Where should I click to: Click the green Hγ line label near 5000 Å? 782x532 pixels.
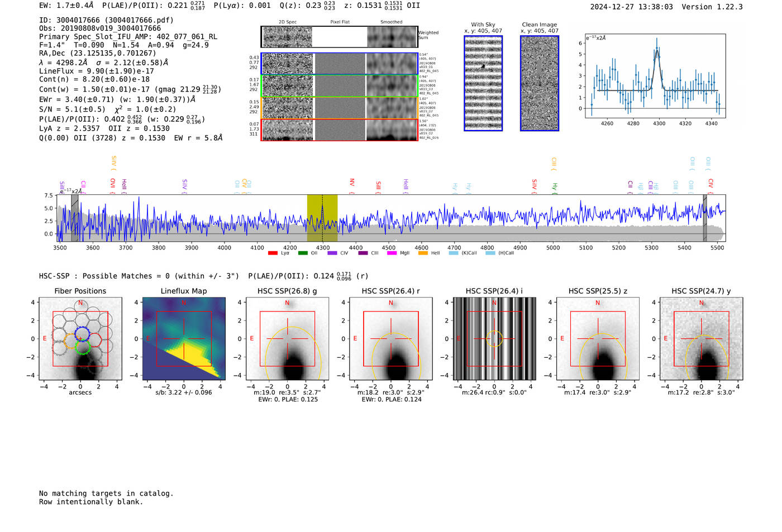click(555, 188)
